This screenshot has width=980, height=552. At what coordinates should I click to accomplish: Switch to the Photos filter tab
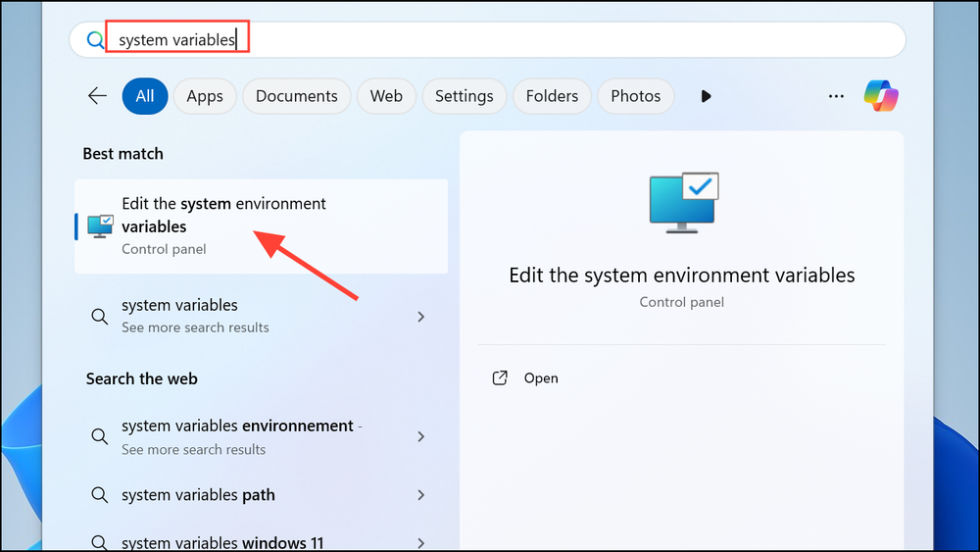click(635, 96)
